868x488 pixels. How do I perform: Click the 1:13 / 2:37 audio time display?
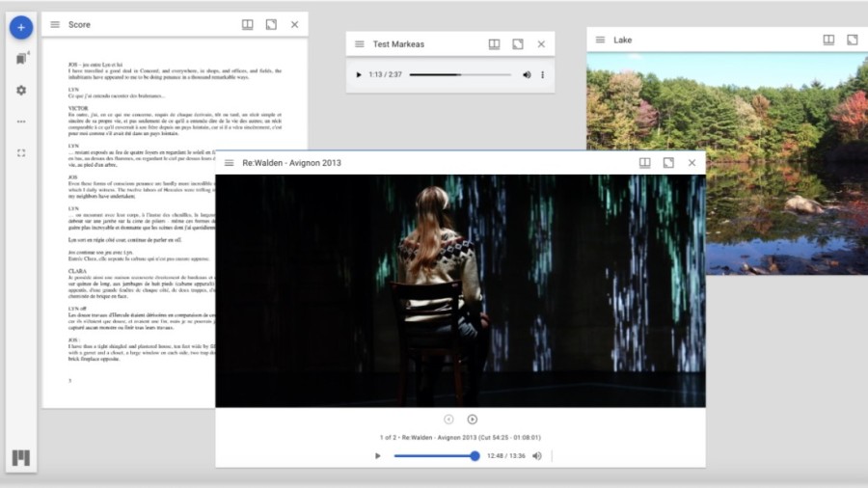click(x=385, y=74)
